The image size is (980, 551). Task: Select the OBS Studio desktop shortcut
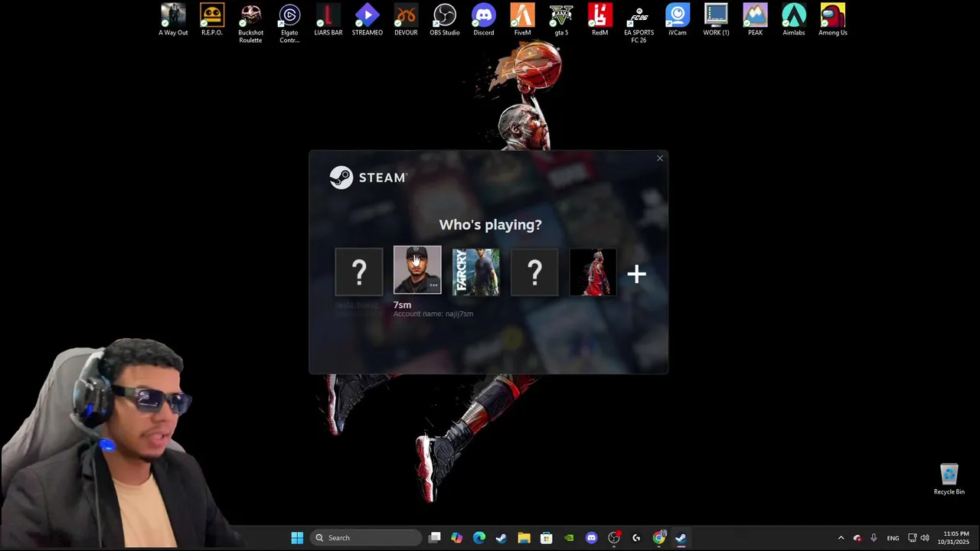[x=445, y=21]
